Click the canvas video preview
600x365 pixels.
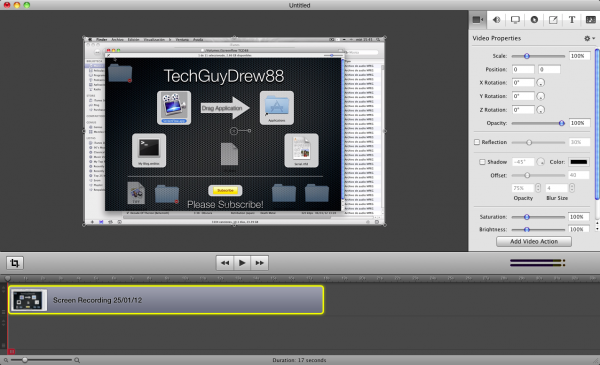pyautogui.click(x=234, y=131)
